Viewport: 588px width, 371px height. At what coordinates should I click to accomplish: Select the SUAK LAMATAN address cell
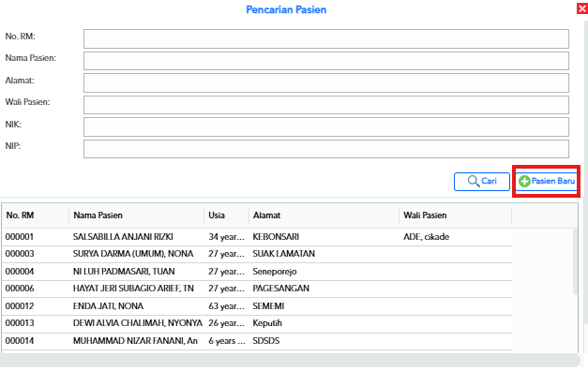coord(283,254)
